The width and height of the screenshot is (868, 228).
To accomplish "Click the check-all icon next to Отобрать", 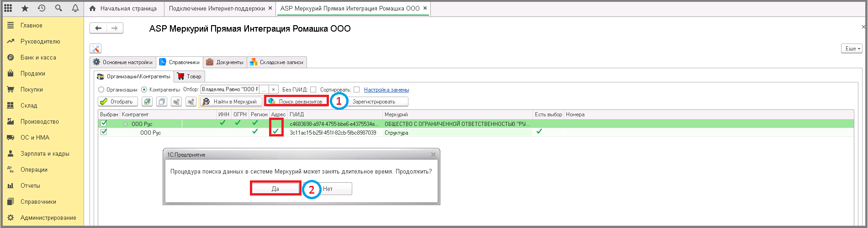I will (147, 102).
